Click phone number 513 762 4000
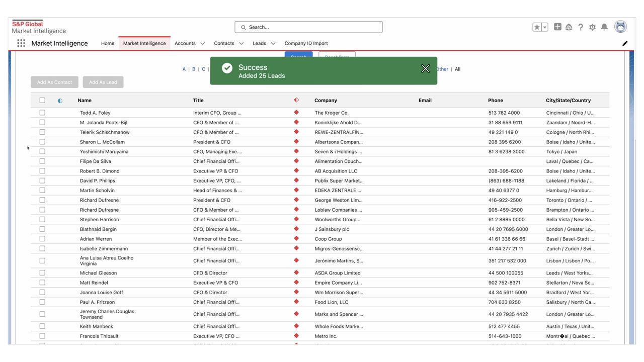The width and height of the screenshot is (644, 362). point(504,113)
